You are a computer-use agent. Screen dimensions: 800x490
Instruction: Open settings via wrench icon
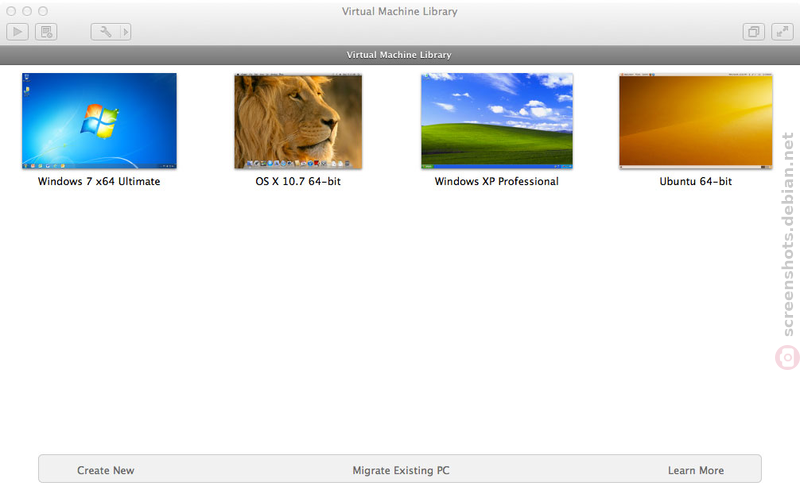click(x=105, y=32)
